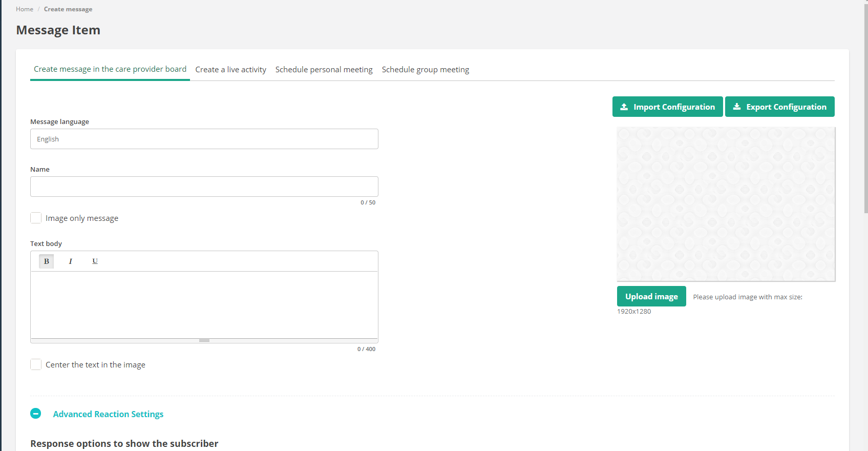Switch to Create a live activity tab

coord(230,70)
